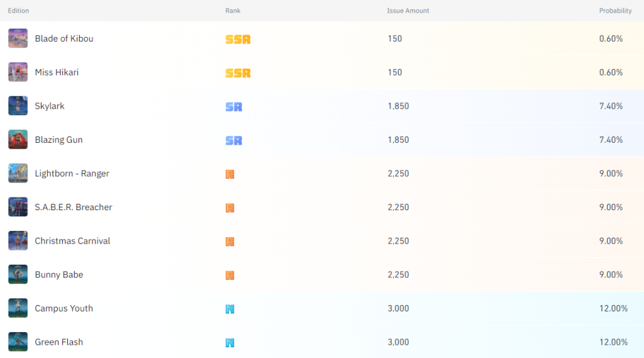Click the Miss Hikari thumbnail image
The width and height of the screenshot is (644, 358).
coord(18,72)
